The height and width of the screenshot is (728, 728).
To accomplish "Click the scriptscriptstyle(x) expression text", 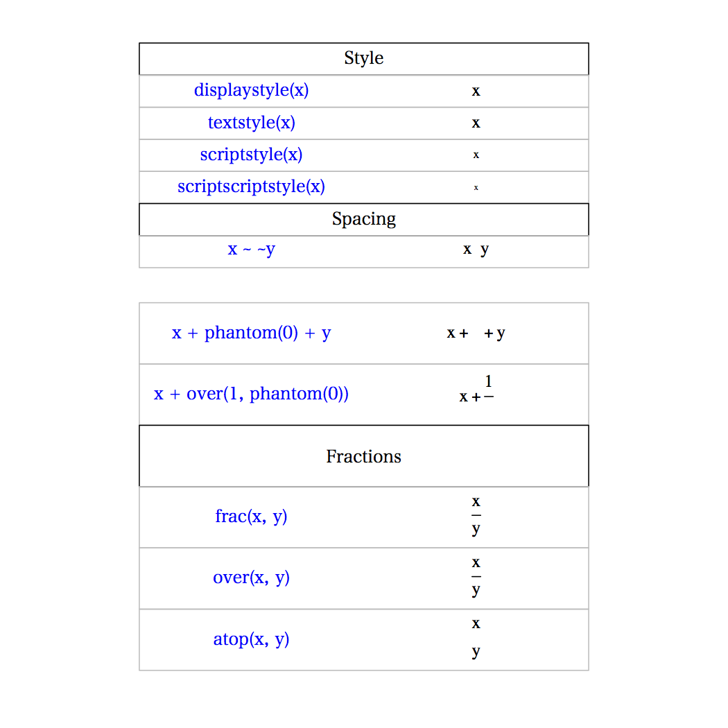I will coord(251,187).
